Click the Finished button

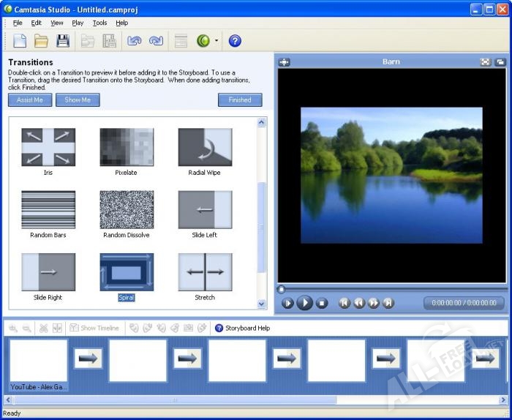coord(240,100)
